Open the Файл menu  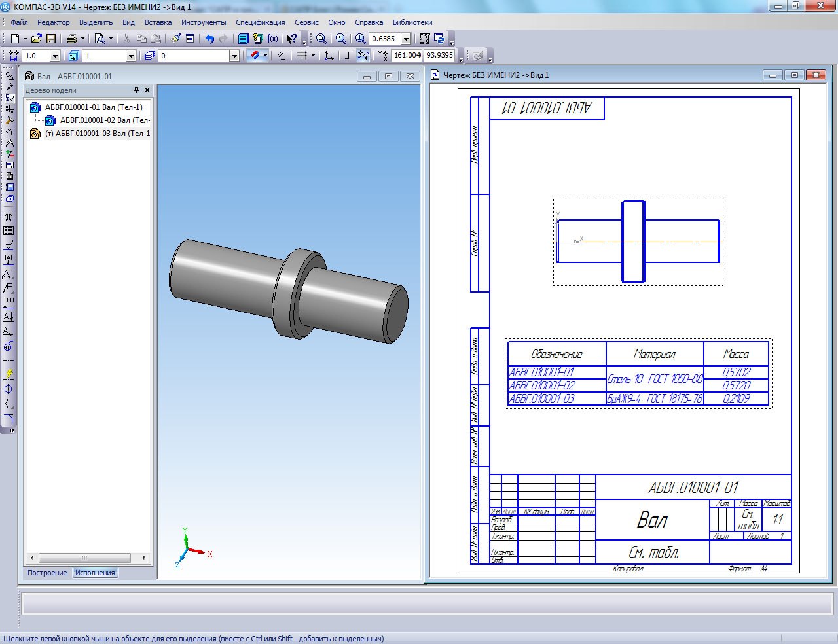click(x=19, y=22)
